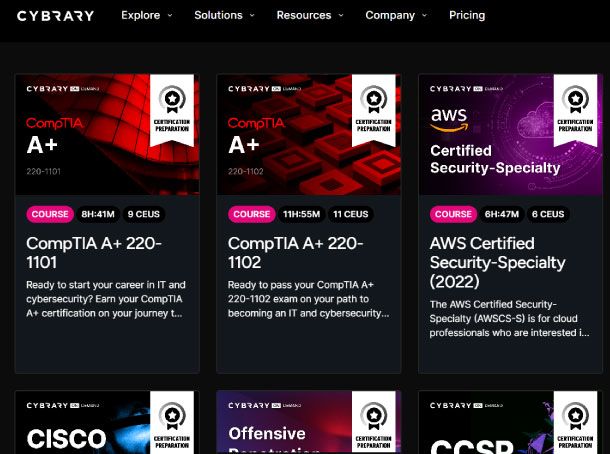This screenshot has width=610, height=454.
Task: Click the 11 CEUS tag
Action: point(351,214)
